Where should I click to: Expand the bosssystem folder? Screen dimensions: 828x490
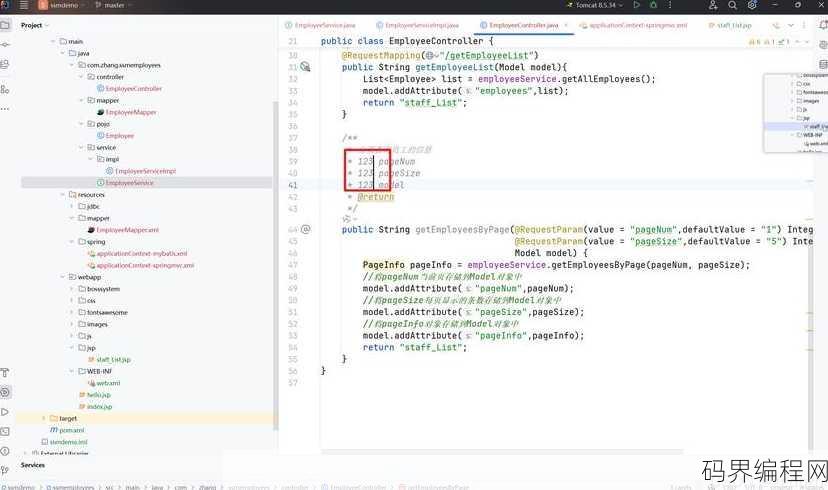(72, 289)
